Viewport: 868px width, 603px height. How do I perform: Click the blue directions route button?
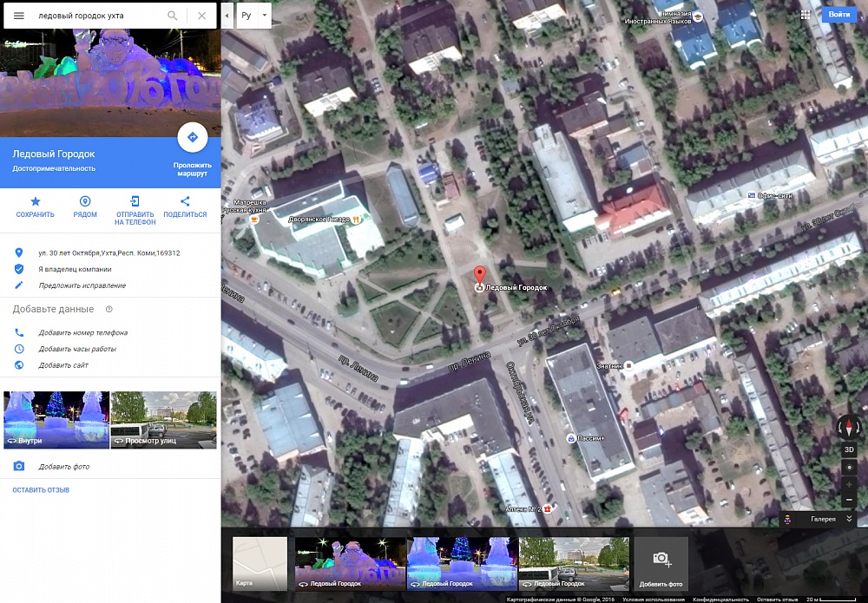tap(192, 137)
